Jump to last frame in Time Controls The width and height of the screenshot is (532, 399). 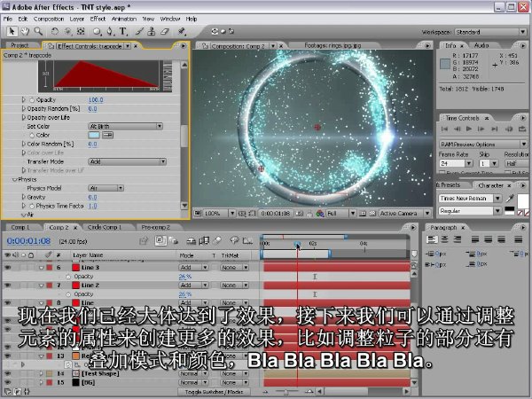coord(495,129)
